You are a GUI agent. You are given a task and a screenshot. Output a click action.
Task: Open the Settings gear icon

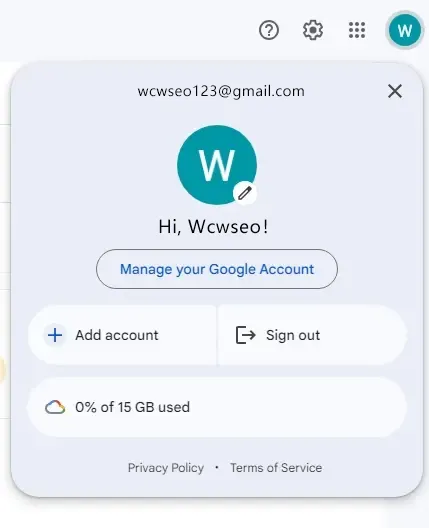pos(313,30)
